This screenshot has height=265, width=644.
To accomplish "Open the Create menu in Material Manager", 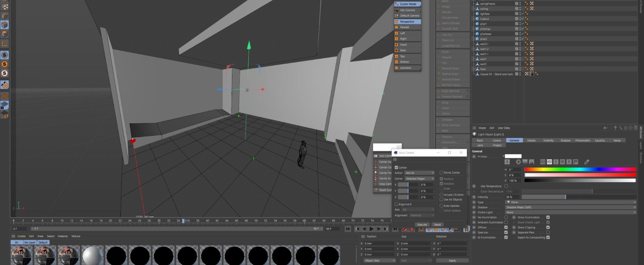I will click(21, 236).
